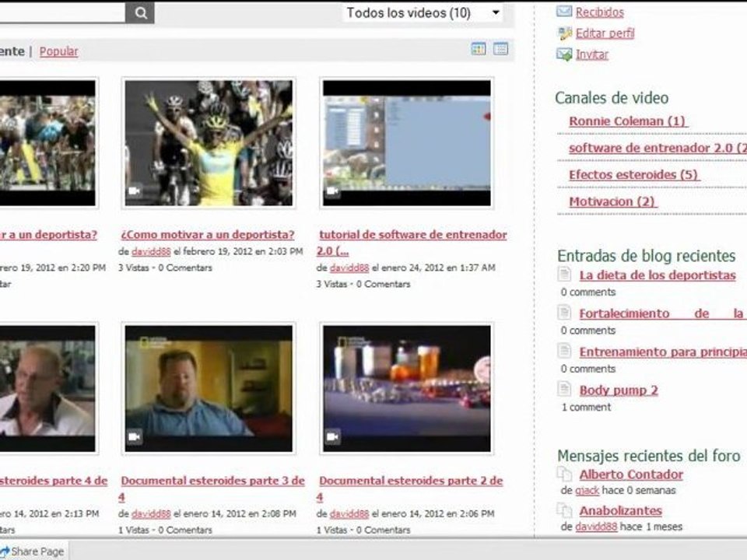The height and width of the screenshot is (560, 747).
Task: Click '1 comment' under Body pump 2
Action: (x=586, y=408)
